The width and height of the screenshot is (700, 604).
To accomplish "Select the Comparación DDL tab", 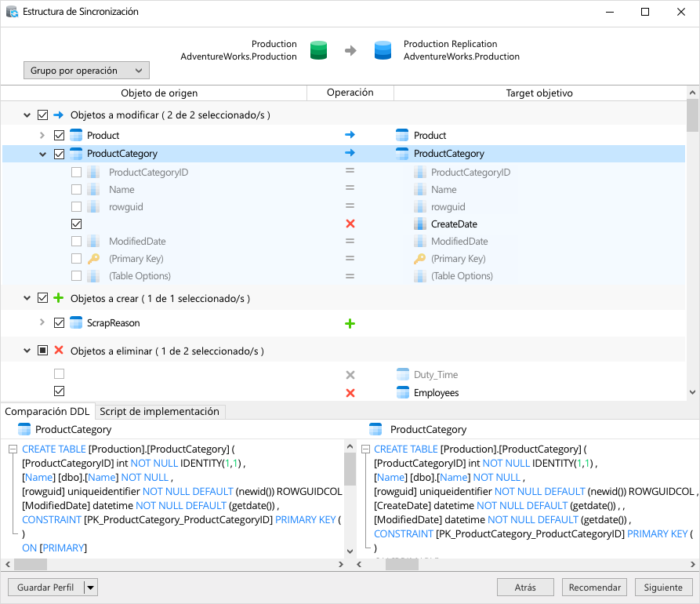I will click(x=48, y=411).
